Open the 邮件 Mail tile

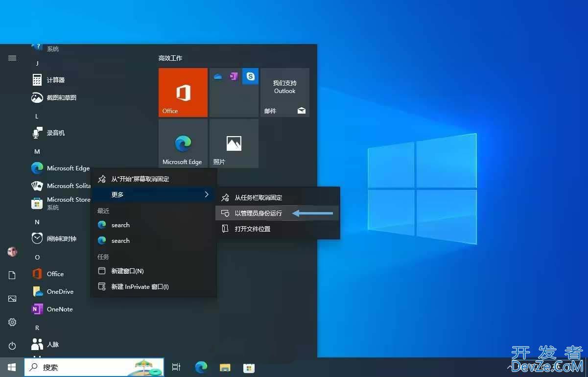click(285, 93)
